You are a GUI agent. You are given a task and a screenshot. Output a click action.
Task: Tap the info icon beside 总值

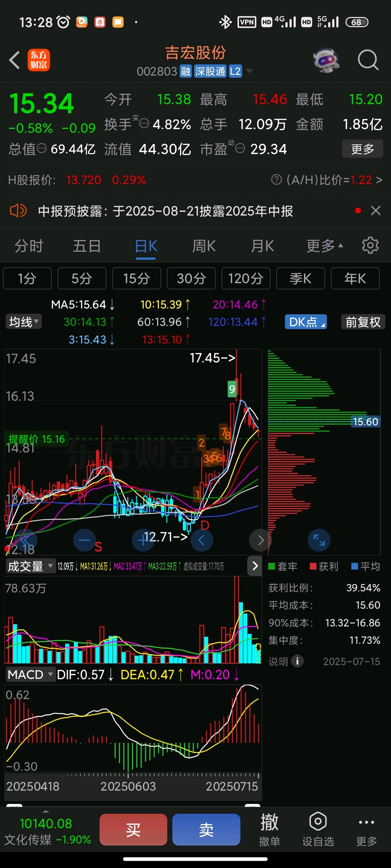[x=42, y=148]
